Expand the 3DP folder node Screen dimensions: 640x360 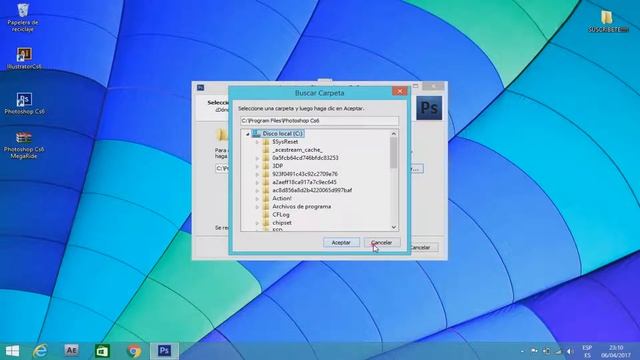point(257,166)
